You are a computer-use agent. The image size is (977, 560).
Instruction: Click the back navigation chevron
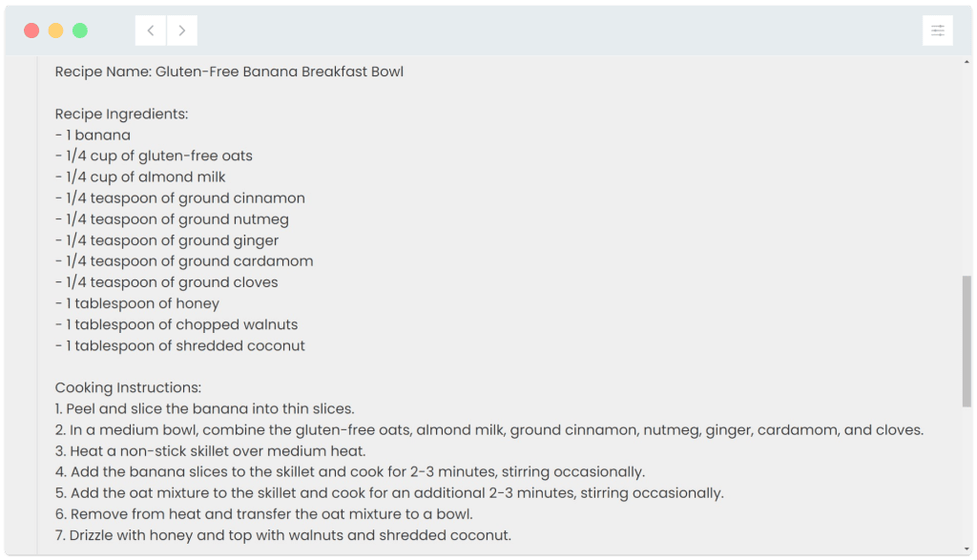[x=151, y=31]
